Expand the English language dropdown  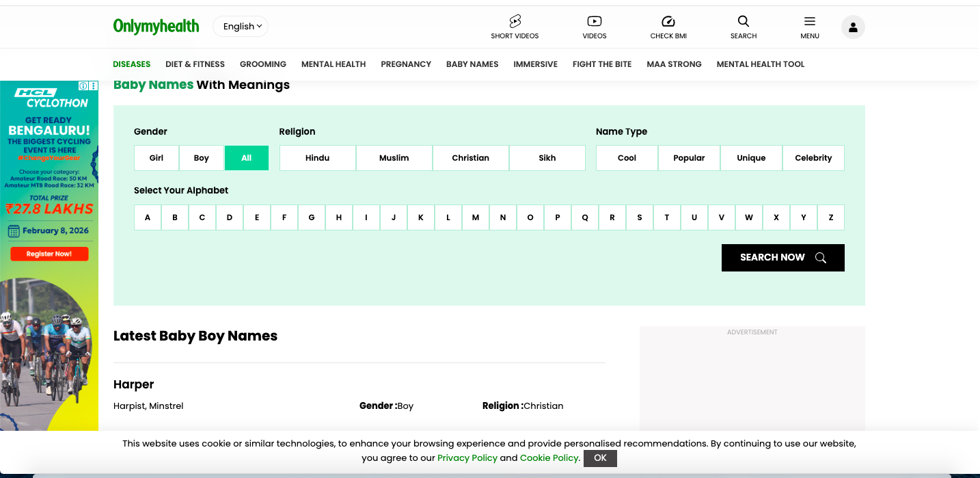pos(241,27)
